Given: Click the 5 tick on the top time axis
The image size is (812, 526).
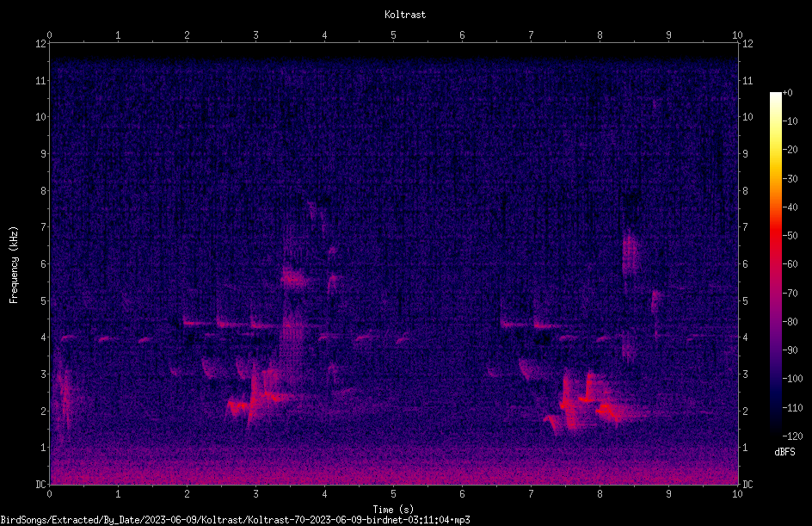Looking at the screenshot, I should (394, 35).
